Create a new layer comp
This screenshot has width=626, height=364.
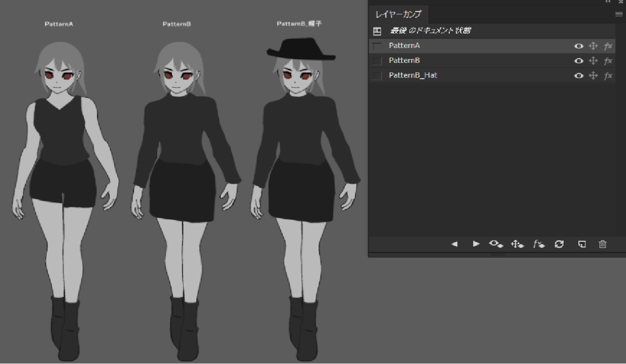coord(582,244)
